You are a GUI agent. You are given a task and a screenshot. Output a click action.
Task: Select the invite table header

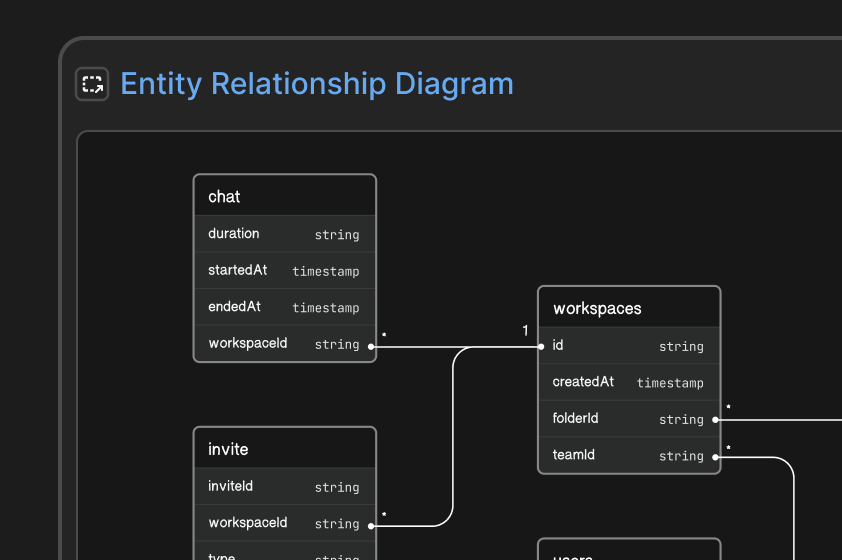285,448
